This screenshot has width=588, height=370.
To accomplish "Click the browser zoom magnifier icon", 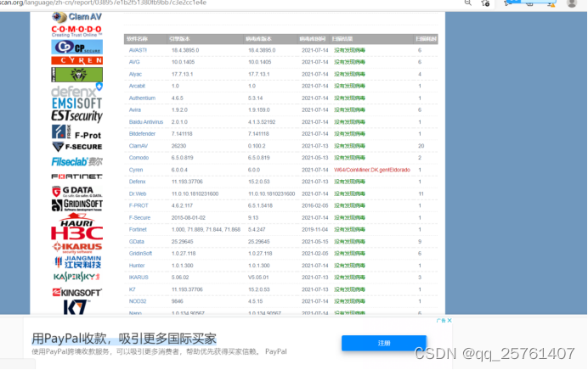I will (468, 3).
